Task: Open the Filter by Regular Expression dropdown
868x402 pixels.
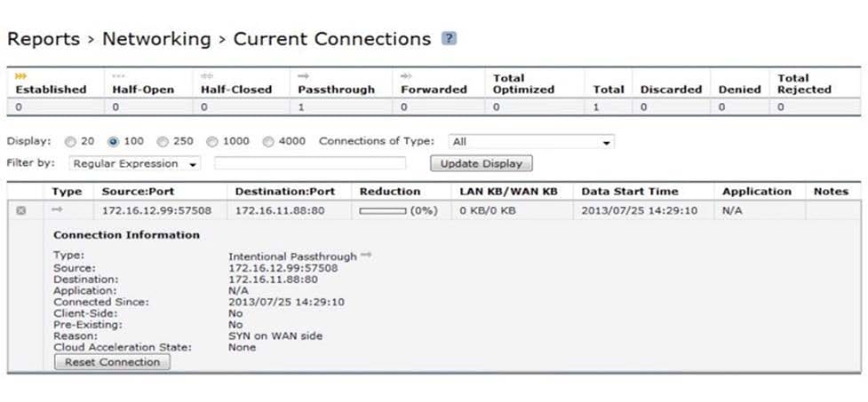Action: coord(135,163)
